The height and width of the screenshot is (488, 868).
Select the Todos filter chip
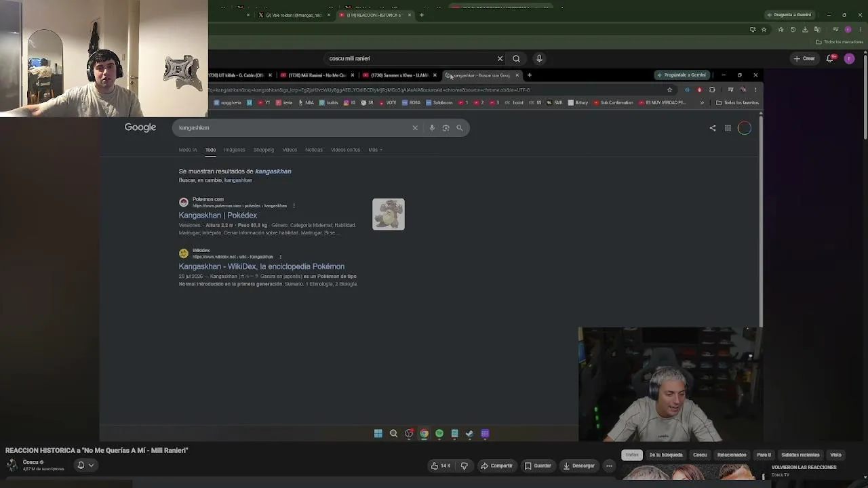coord(632,455)
